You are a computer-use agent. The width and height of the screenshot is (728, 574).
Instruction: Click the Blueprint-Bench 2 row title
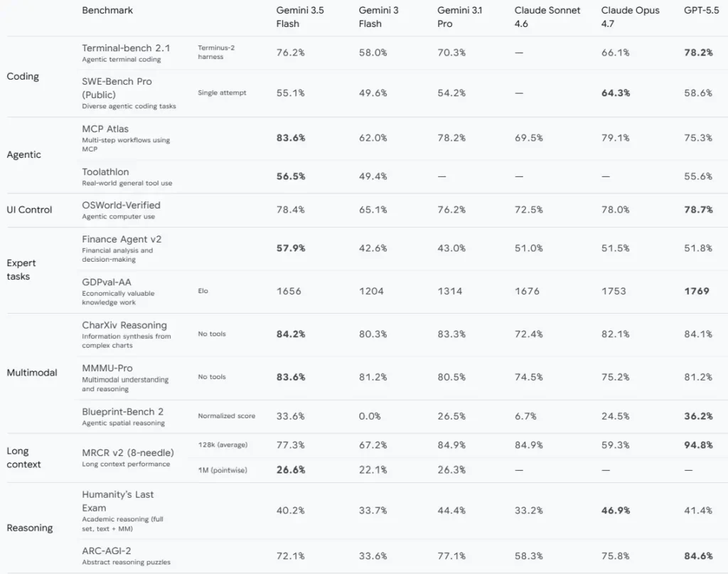click(122, 411)
